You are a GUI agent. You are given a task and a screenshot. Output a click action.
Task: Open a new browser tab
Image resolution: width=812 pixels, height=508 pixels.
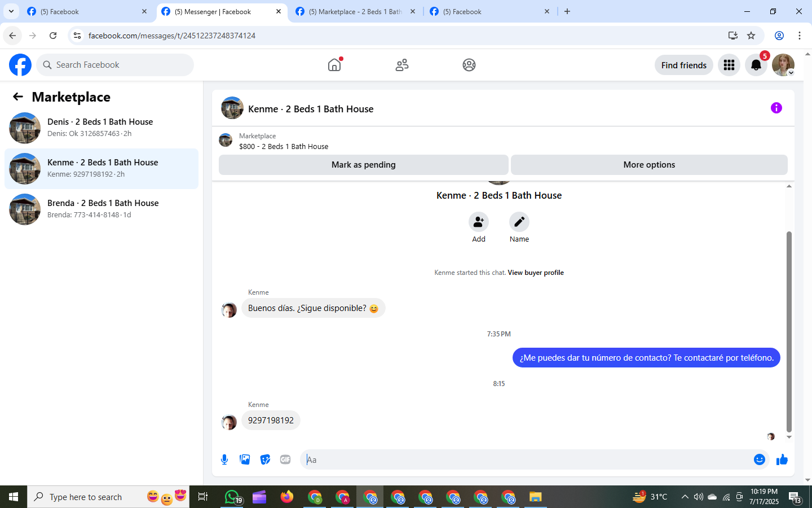click(567, 11)
